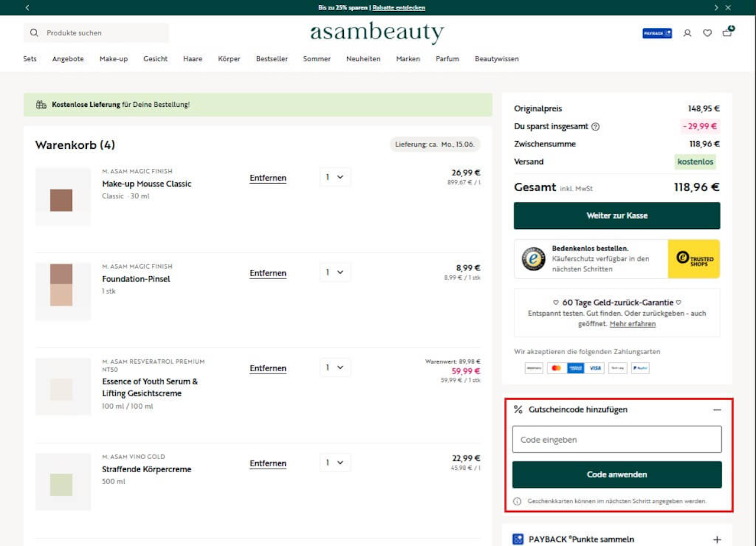The width and height of the screenshot is (756, 546).
Task: Follow the Rabatte entdecken link
Action: click(399, 8)
